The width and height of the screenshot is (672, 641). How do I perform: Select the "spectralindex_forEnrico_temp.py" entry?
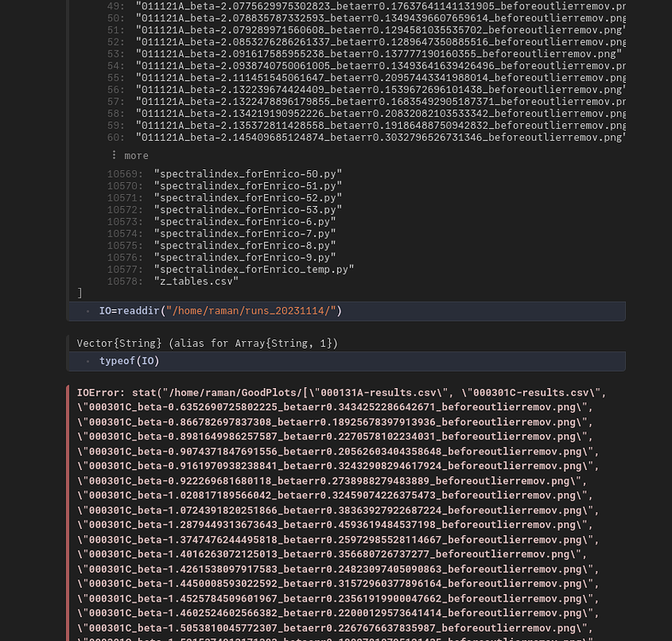(254, 269)
